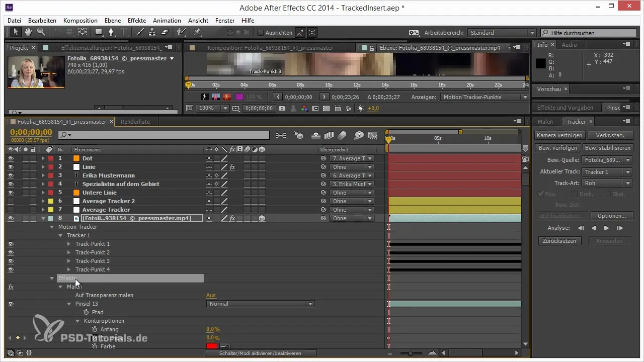Hide the Dot layer via eye icon

pyautogui.click(x=11, y=158)
